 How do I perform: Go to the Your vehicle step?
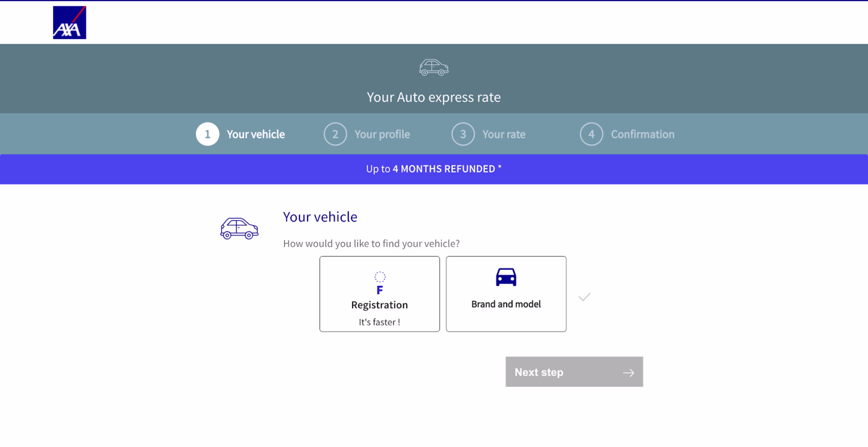(x=255, y=134)
